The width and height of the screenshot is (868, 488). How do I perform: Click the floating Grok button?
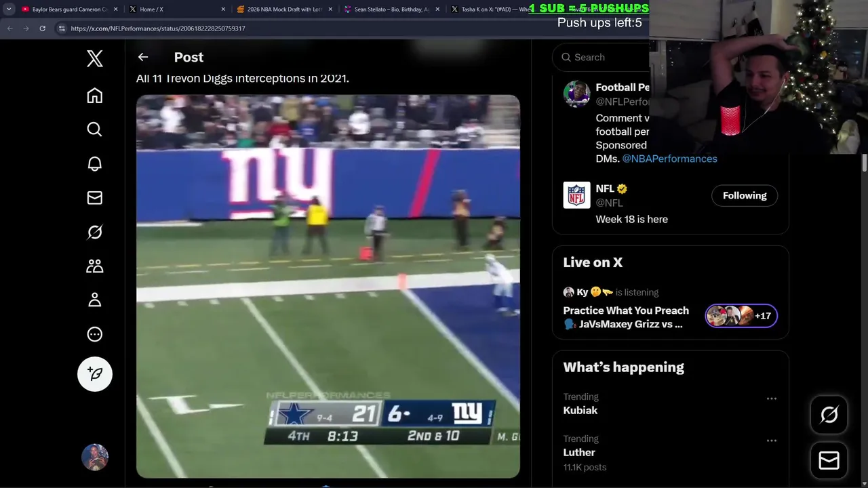[x=829, y=415]
